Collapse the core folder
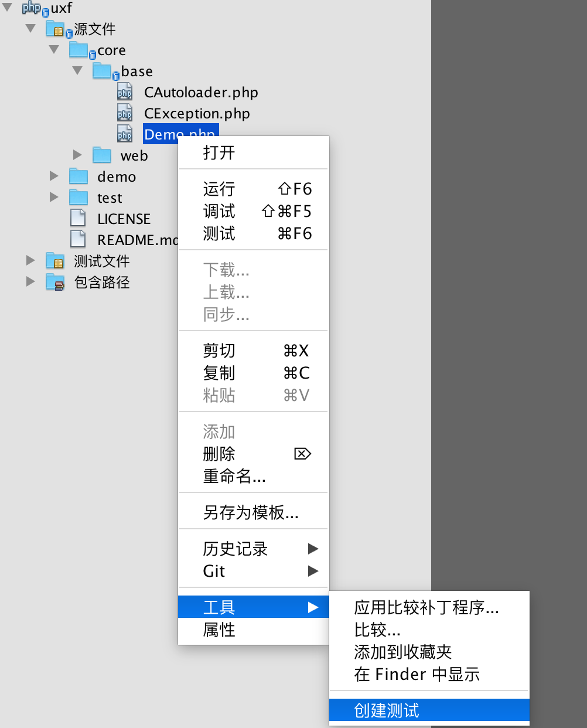The height and width of the screenshot is (728, 587). [54, 49]
